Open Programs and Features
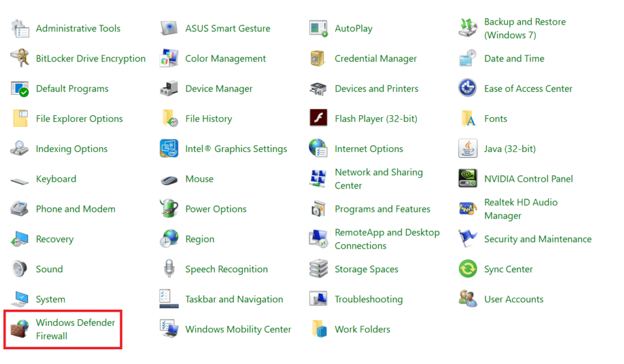This screenshot has height=364, width=624. (382, 209)
